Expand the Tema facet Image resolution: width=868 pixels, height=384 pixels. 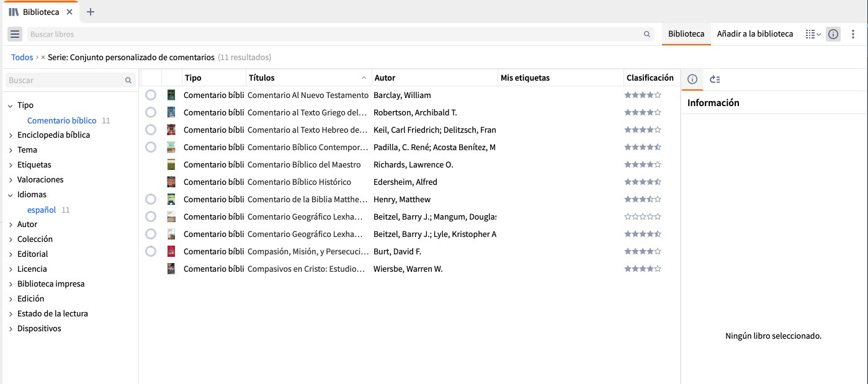coord(11,150)
